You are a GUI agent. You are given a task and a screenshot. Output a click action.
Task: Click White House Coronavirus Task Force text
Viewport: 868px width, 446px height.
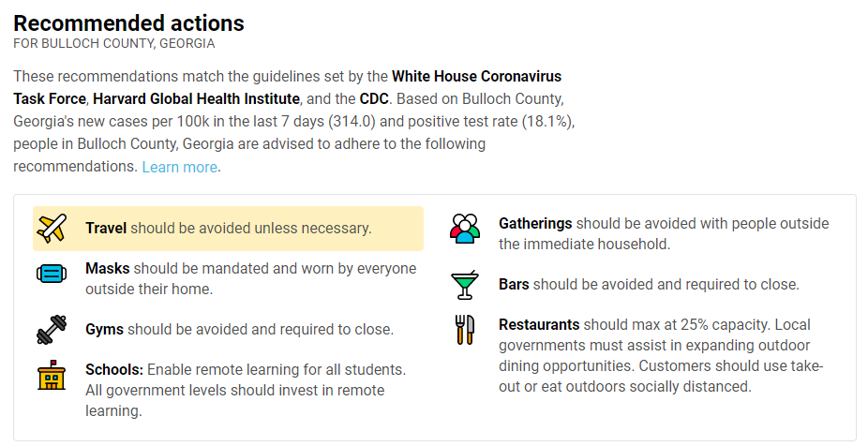pos(288,87)
